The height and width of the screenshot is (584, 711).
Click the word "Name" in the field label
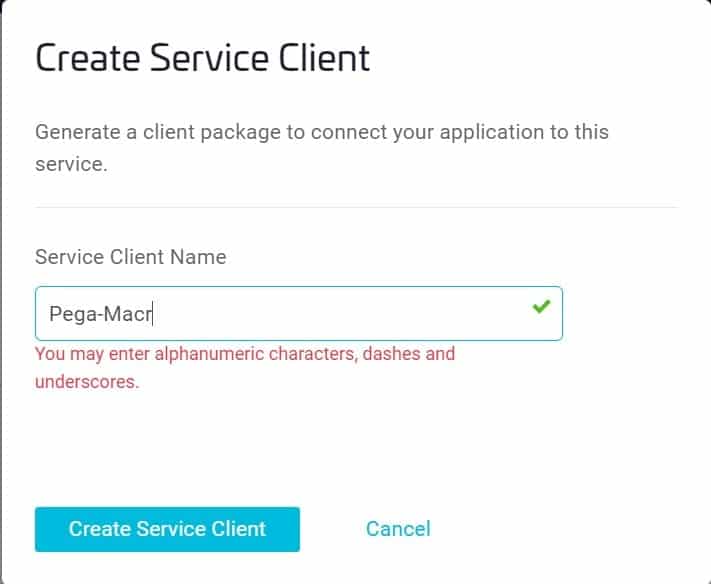[200, 257]
